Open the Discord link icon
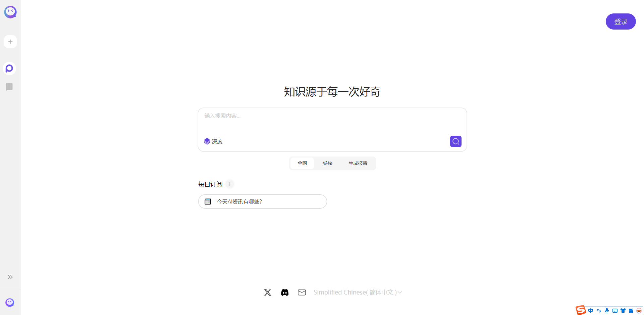Image resolution: width=644 pixels, height=315 pixels. (285, 292)
